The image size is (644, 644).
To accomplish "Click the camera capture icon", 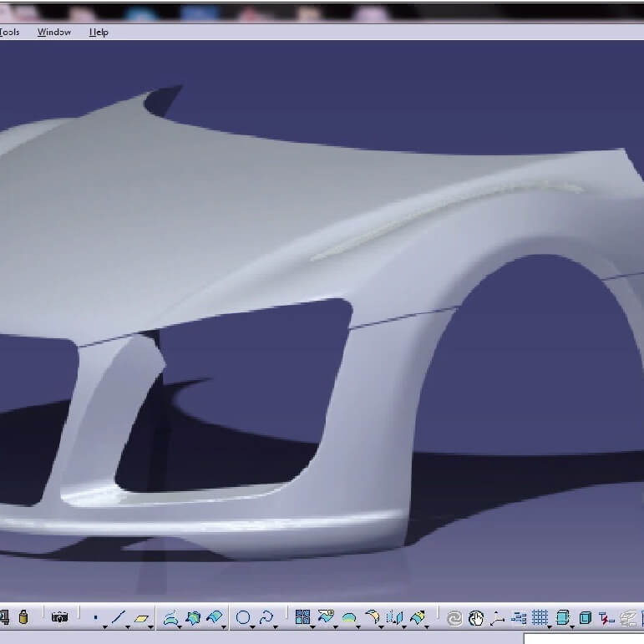I will click(59, 618).
